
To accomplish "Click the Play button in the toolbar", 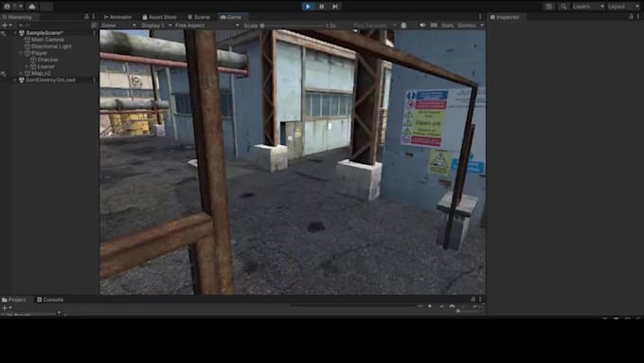I will point(308,7).
